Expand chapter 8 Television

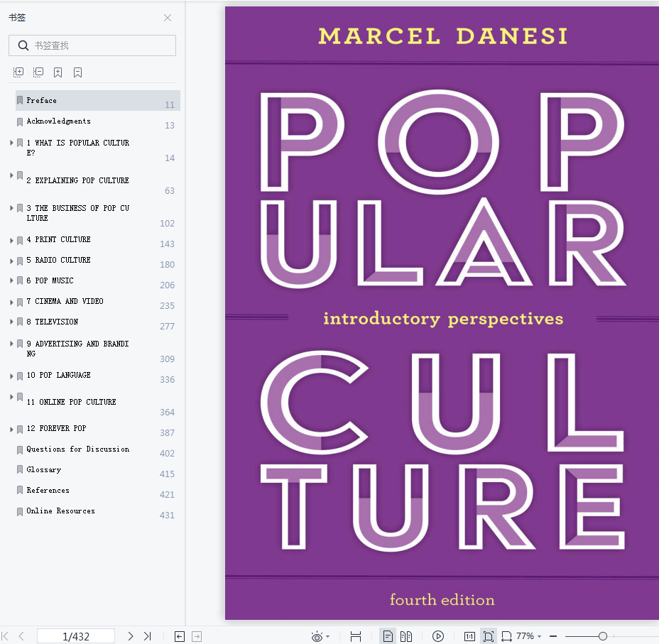12,322
